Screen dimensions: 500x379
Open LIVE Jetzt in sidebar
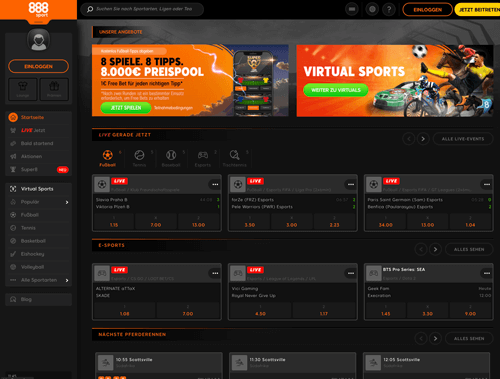click(x=39, y=130)
